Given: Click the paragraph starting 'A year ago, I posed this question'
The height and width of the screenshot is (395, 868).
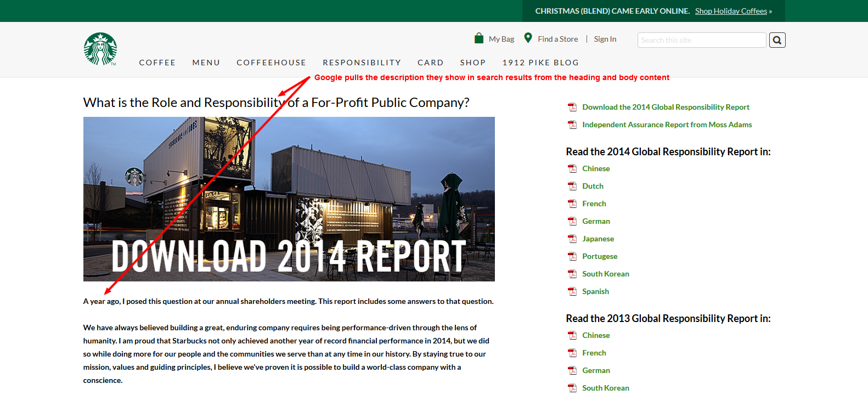Looking at the screenshot, I should pos(289,301).
